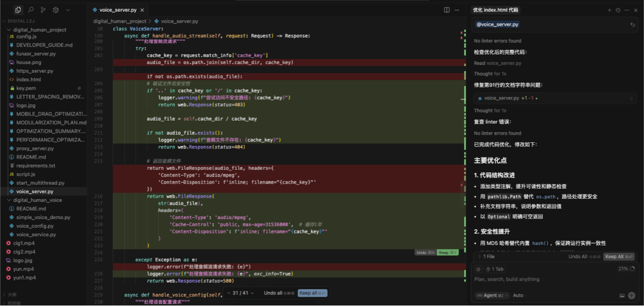Attach an image in chat input
The width and height of the screenshot is (644, 306).
(622, 295)
